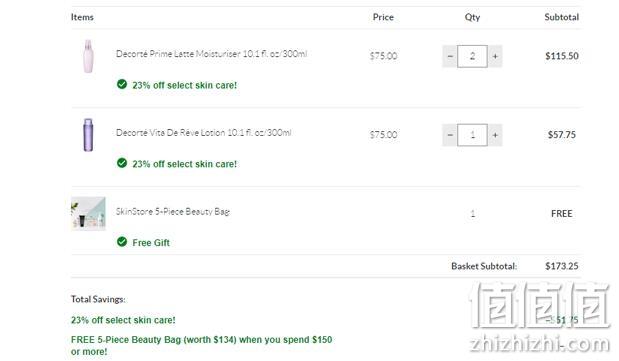The width and height of the screenshot is (619, 361).
Task: Click 23% off select skin care in Total Savings
Action: coord(123,320)
